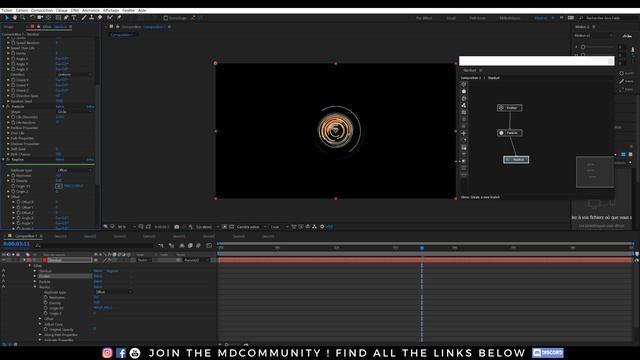Open the composition mini-flowchart in the timeline
This screenshot has width=640, height=360.
coord(161,245)
